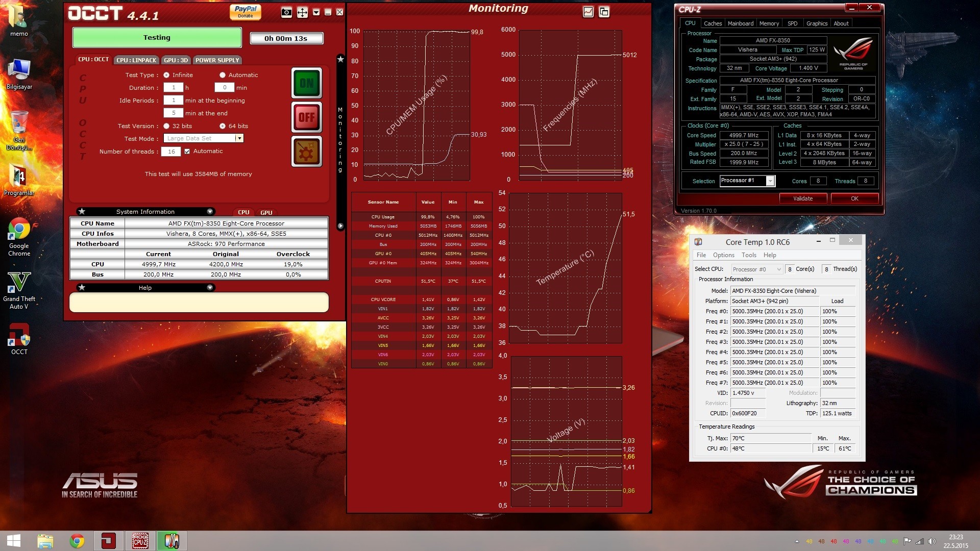The height and width of the screenshot is (551, 980).
Task: Click the OCCT move-window arrows icon
Action: [302, 12]
